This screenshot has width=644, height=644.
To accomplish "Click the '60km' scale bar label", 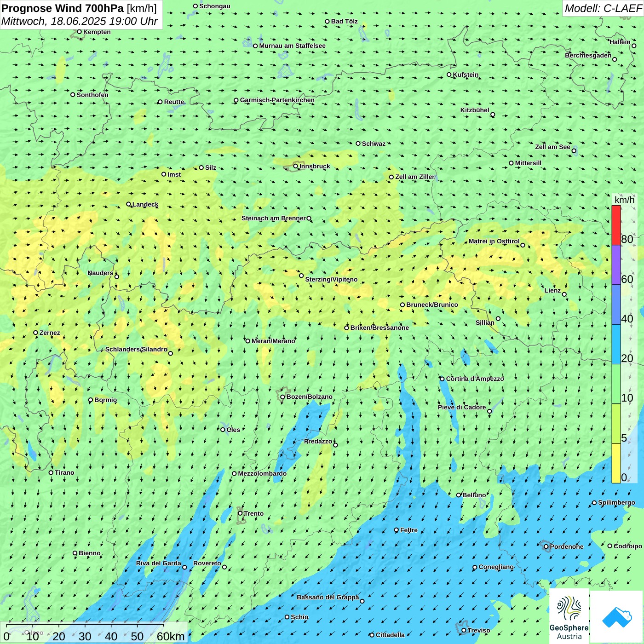I will tap(171, 636).
